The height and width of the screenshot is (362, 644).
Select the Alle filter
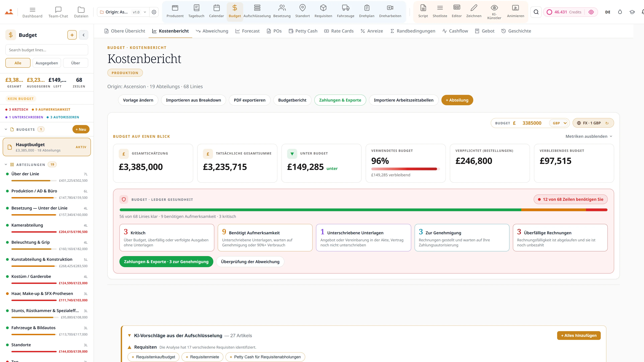point(18,63)
